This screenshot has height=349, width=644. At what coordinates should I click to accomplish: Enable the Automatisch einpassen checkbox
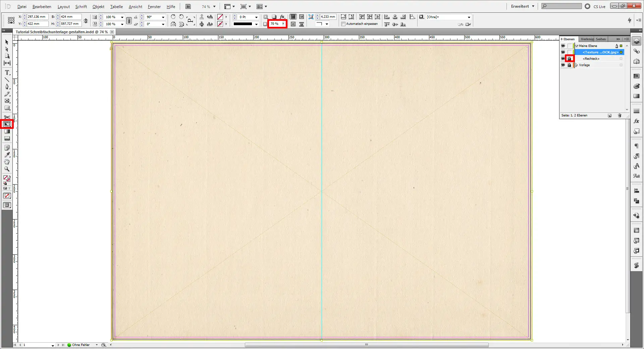tap(343, 24)
